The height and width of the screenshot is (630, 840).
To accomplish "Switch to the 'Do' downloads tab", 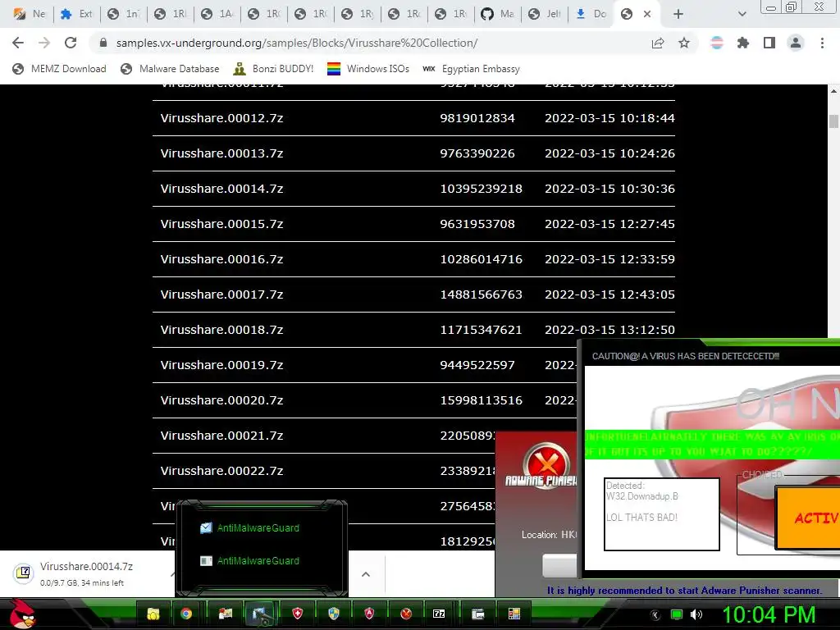I will click(591, 14).
